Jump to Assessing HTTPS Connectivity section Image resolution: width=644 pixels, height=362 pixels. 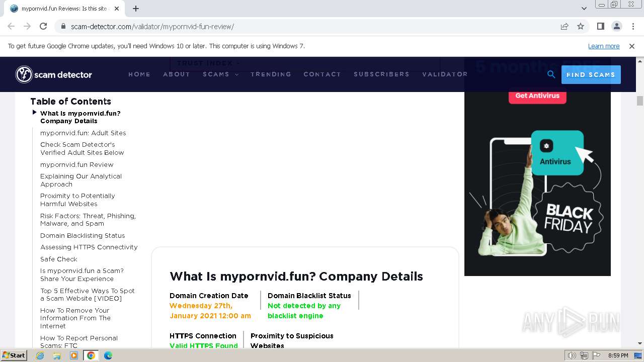tap(89, 247)
